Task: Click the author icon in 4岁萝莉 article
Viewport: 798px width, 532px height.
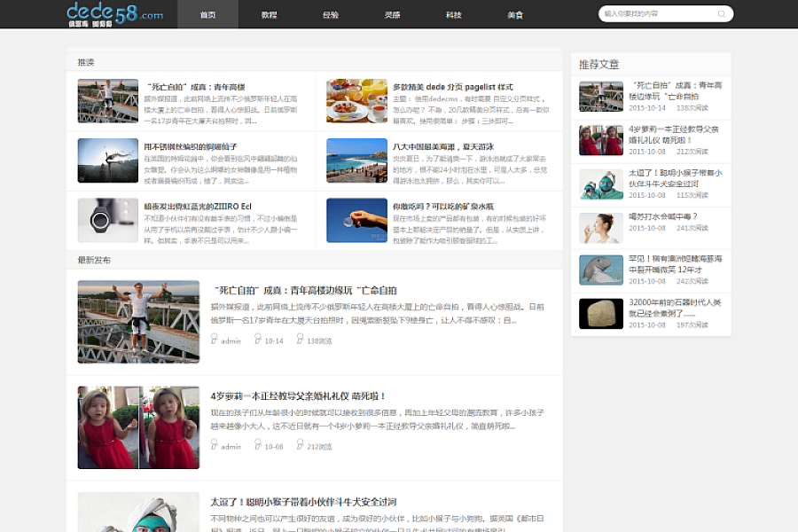Action: point(215,445)
